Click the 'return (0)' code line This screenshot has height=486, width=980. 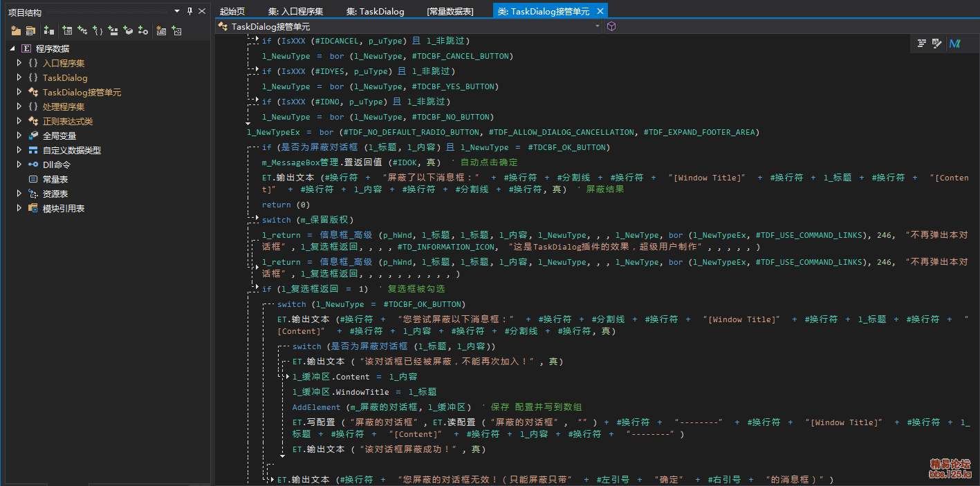pyautogui.click(x=286, y=205)
